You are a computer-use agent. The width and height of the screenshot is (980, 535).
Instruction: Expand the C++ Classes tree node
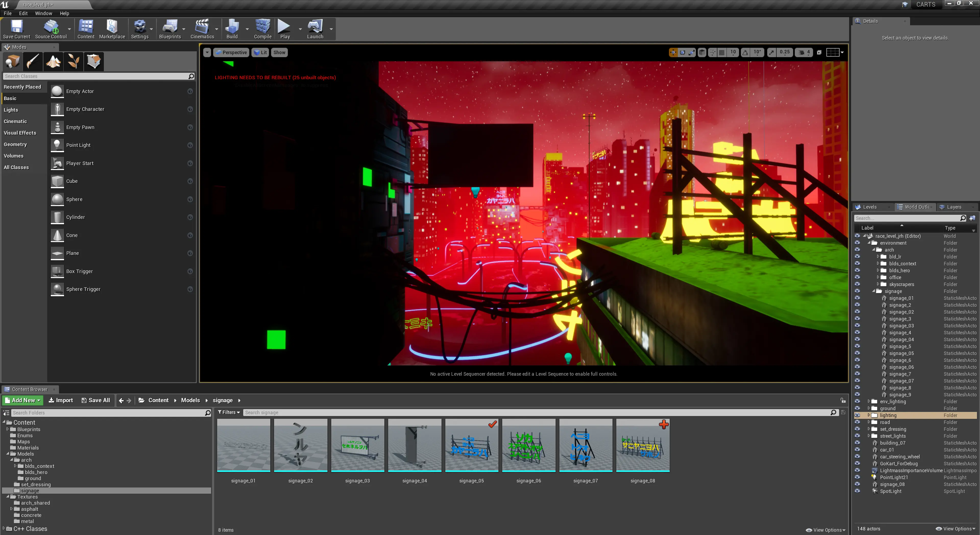tap(4, 529)
